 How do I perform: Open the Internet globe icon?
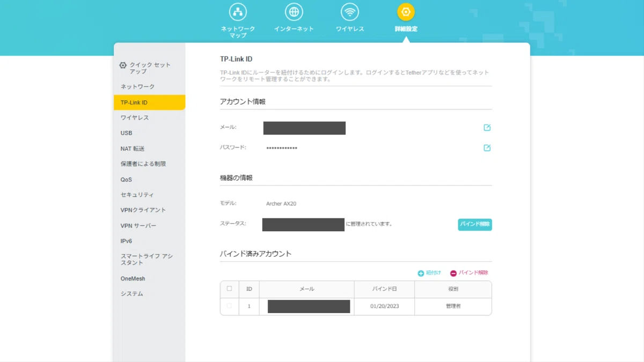click(x=294, y=12)
